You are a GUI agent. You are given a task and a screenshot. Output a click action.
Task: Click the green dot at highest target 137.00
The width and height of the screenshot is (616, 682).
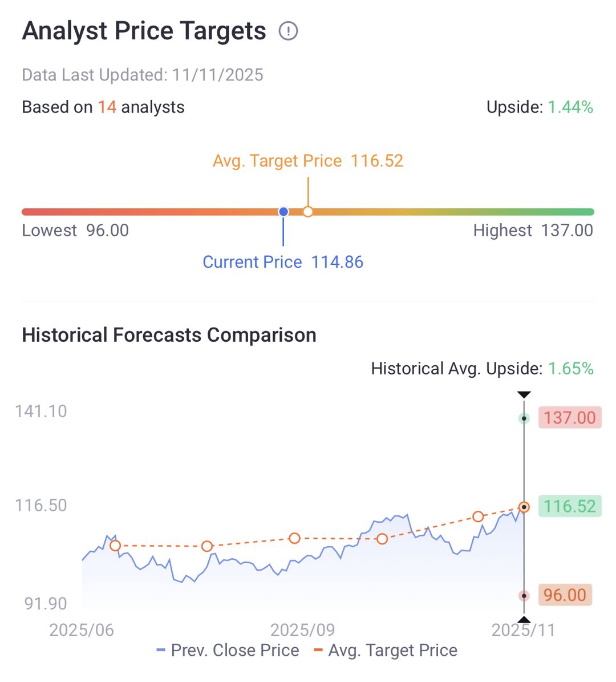click(524, 418)
